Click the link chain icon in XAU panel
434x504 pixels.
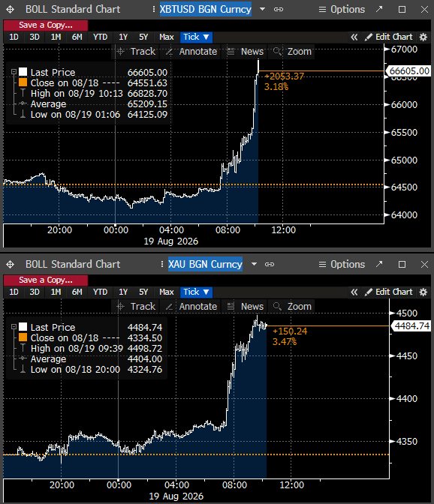click(x=270, y=264)
